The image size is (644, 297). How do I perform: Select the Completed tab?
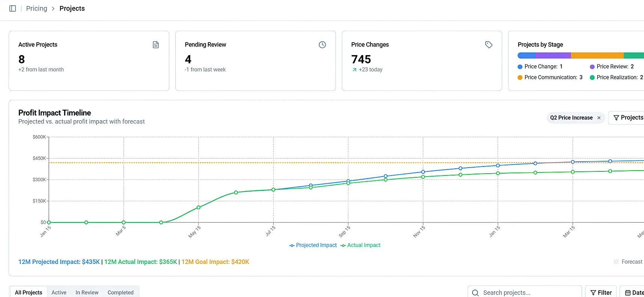click(x=120, y=292)
